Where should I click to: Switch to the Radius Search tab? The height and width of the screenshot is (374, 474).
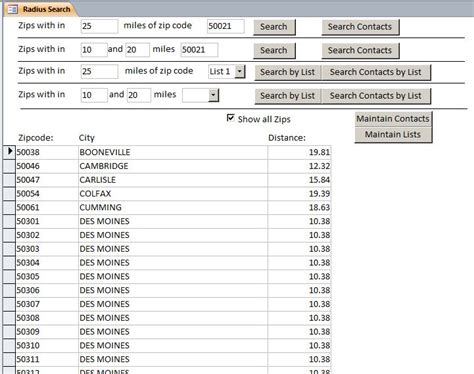coord(41,9)
